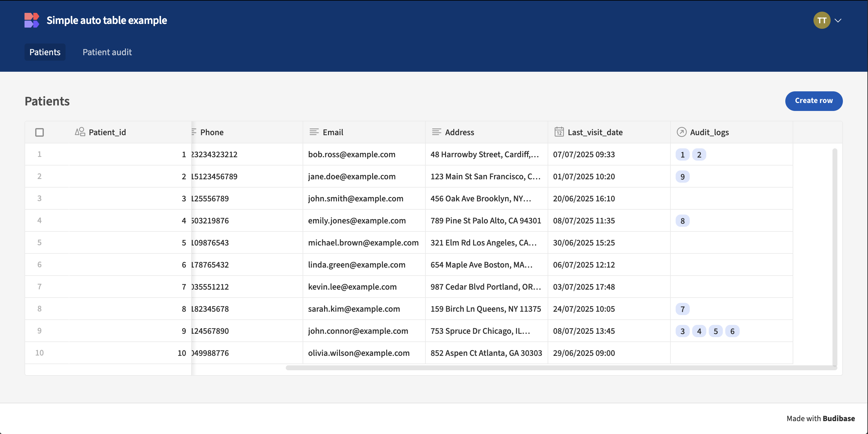Click the 789 Pine St Palo Alto cell

point(487,221)
